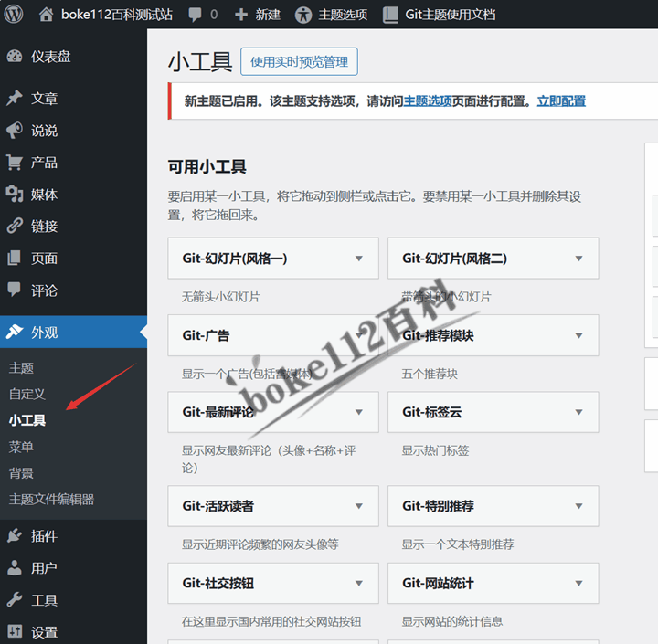Screen dimensions: 658x644
Task: Expand the Git-特别推荐 widget arrow
Action: click(x=578, y=506)
